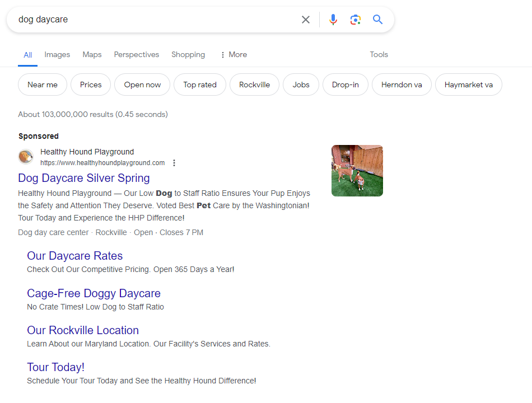Open the Tour Today! sitelink
Screen dimensions: 532x403
pyautogui.click(x=55, y=367)
